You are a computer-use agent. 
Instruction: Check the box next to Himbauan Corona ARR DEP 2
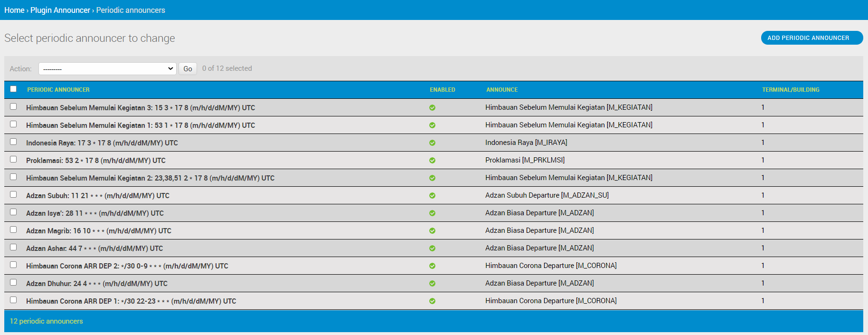click(13, 265)
